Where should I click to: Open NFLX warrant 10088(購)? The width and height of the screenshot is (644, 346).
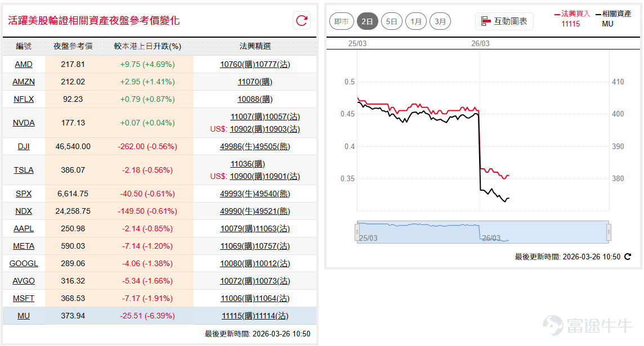255,100
